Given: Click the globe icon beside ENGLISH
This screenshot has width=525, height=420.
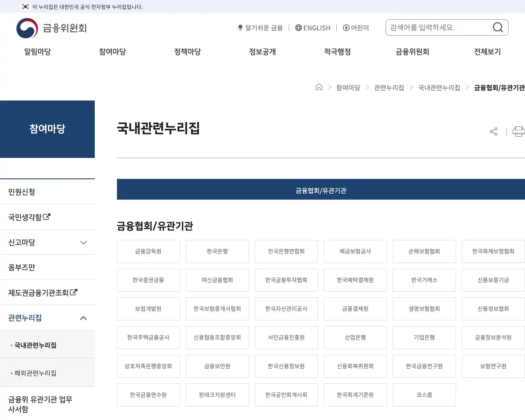Looking at the screenshot, I should coord(299,27).
